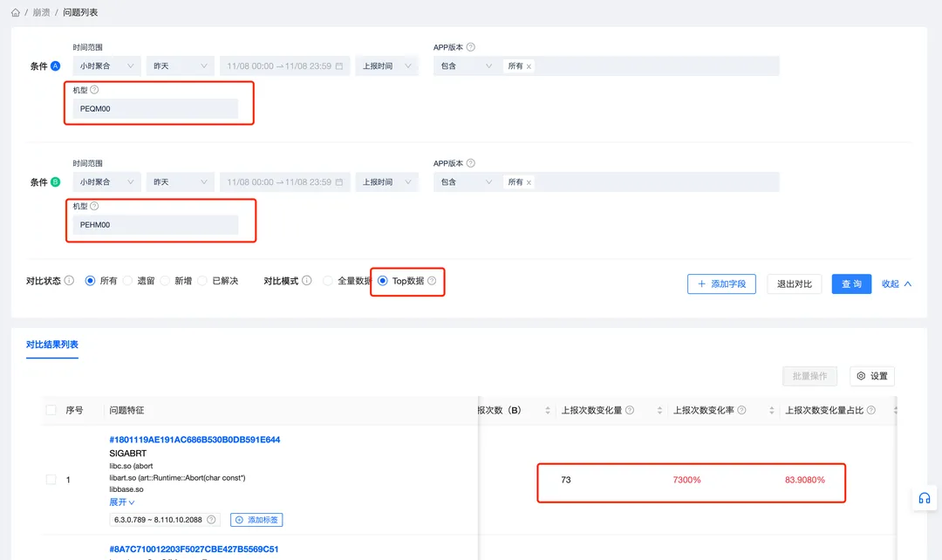
Task: Open 昨天 dropdown in condition B
Action: click(x=180, y=182)
